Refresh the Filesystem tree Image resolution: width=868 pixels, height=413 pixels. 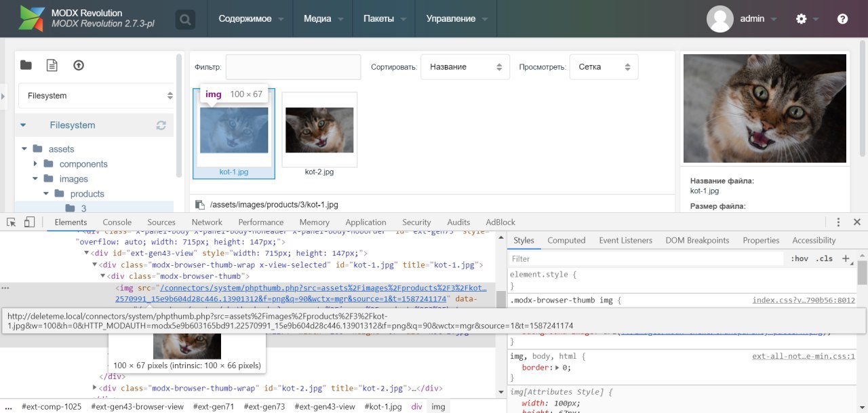tap(161, 125)
